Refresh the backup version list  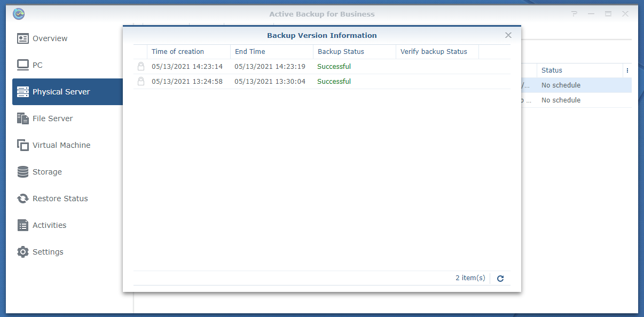500,278
